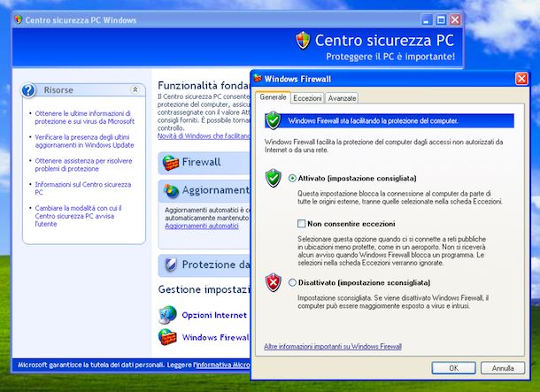This screenshot has width=540, height=392.
Task: Open Informazioni sul Centro sicurezza PC link
Action: pos(83,188)
